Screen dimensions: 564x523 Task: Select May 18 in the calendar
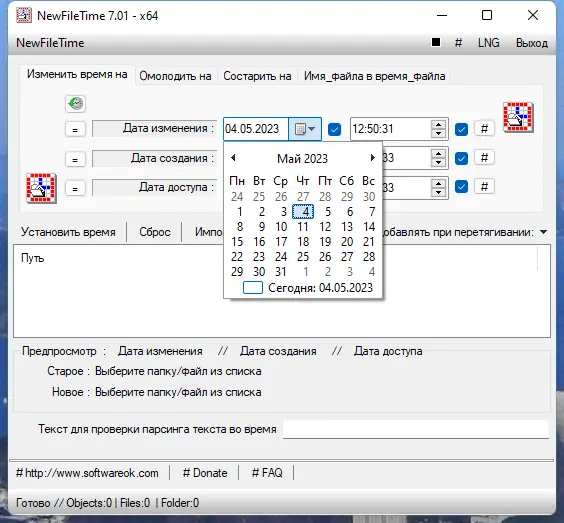pyautogui.click(x=303, y=242)
